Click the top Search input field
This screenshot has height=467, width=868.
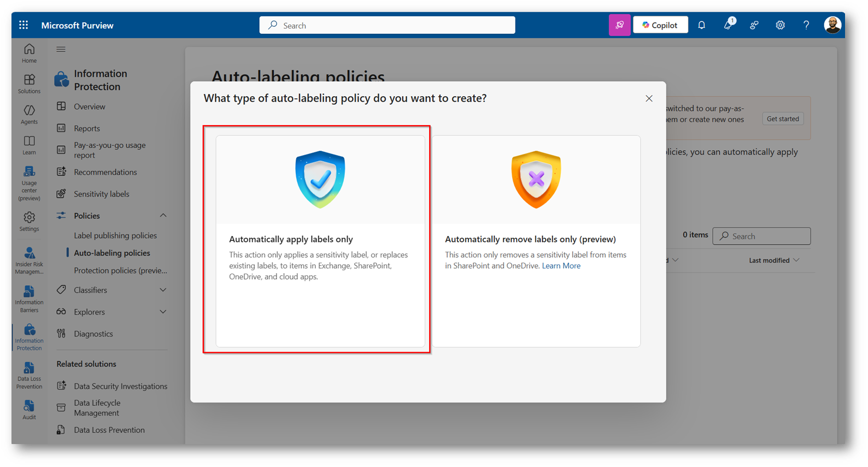coord(387,25)
